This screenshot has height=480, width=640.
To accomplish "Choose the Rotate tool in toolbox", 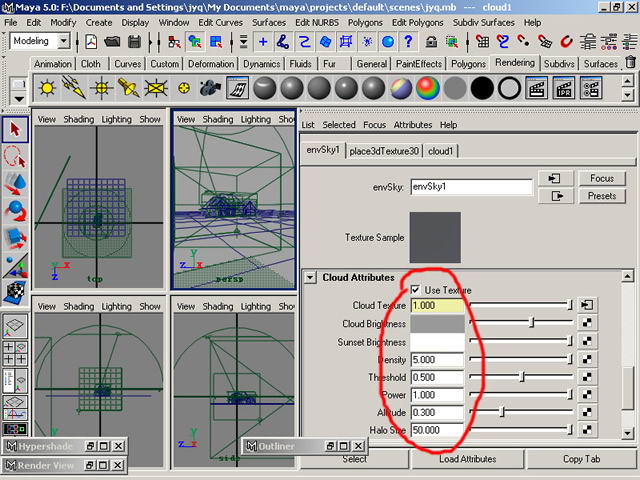I will click(15, 211).
